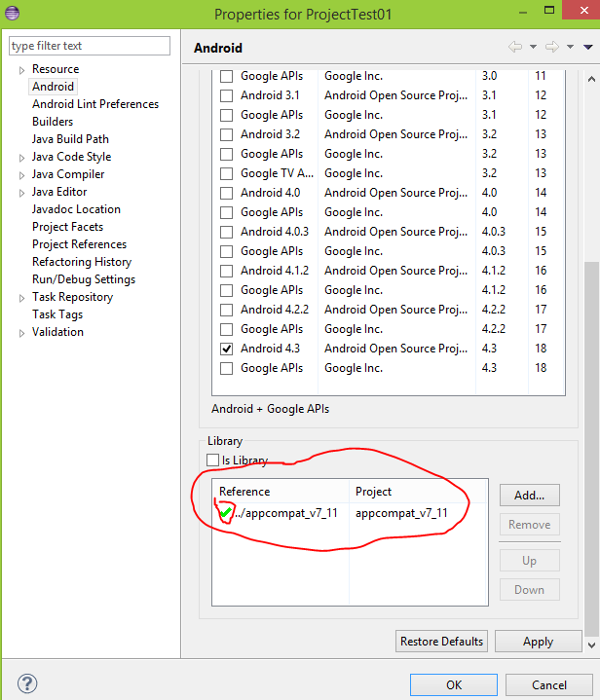Open the back history dropdown arrow
The image size is (600, 700).
[533, 47]
